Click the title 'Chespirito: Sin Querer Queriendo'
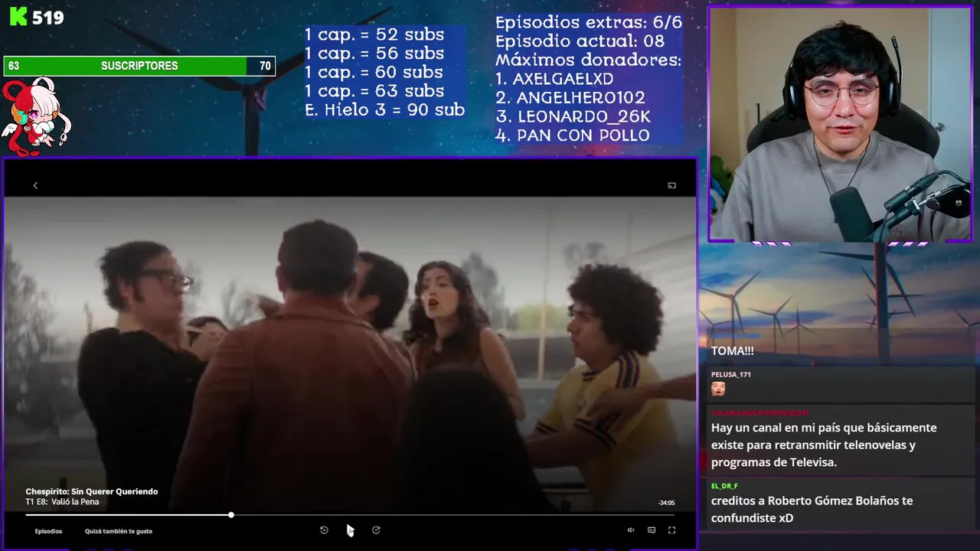The image size is (980, 551). [92, 491]
